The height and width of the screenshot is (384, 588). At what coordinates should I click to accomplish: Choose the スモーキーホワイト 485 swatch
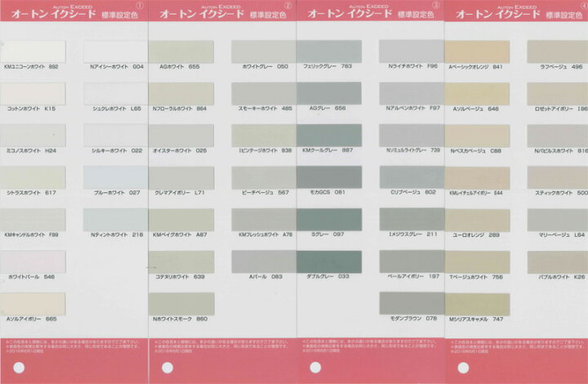click(264, 94)
